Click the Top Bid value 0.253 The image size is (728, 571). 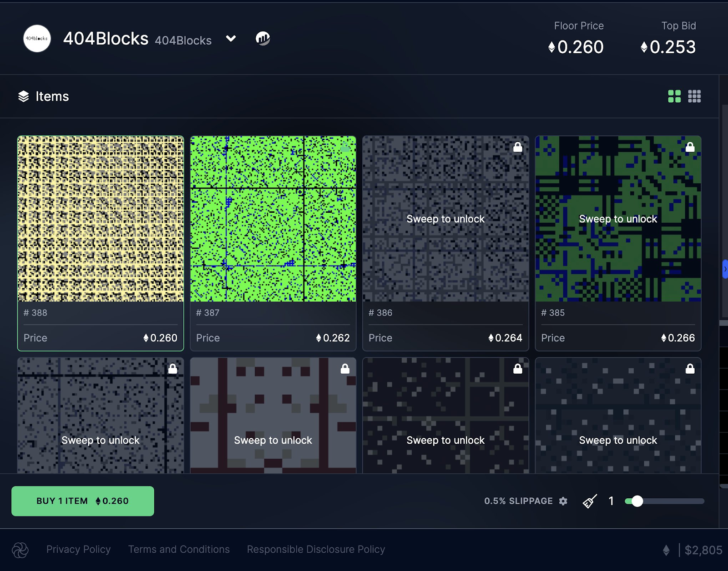tap(668, 47)
